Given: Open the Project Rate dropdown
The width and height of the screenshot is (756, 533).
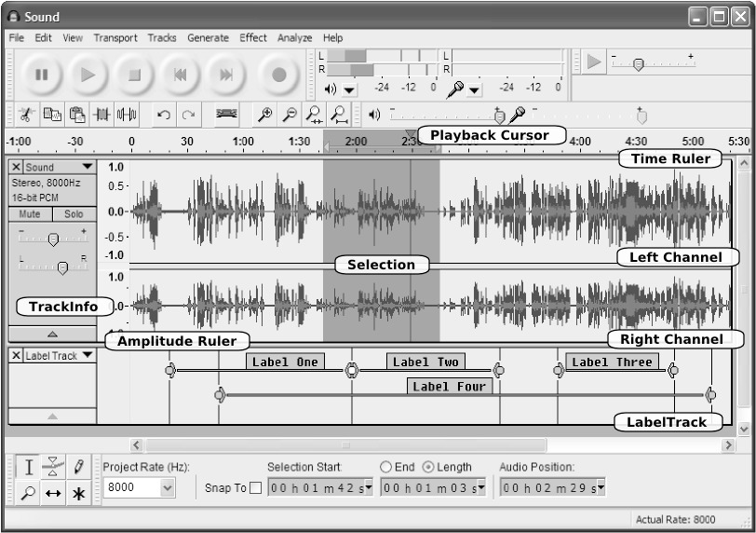Looking at the screenshot, I should 168,487.
